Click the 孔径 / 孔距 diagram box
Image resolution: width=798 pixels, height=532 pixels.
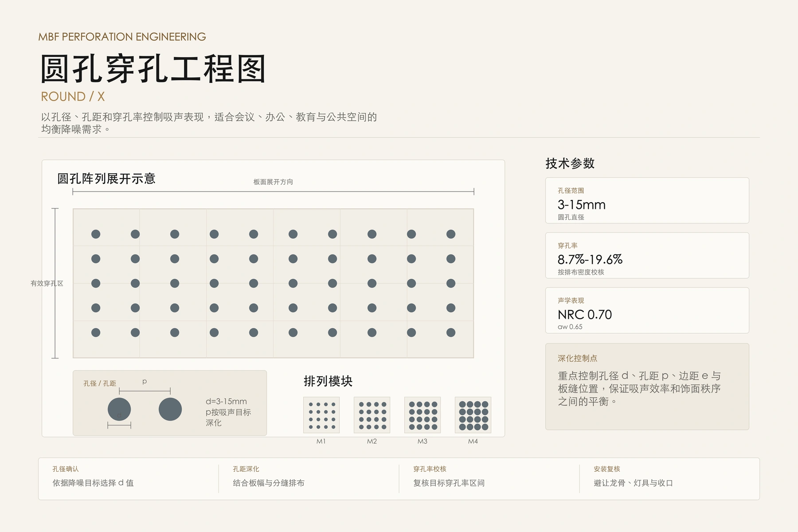click(x=170, y=403)
